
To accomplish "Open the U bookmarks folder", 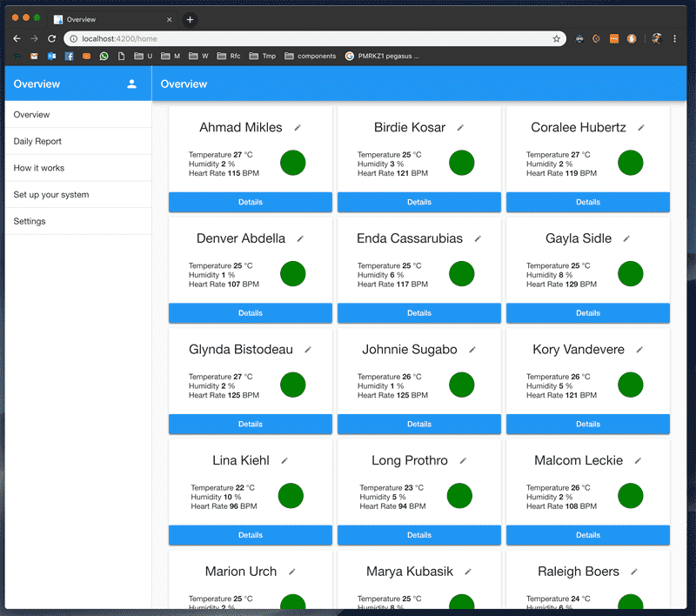I will [x=144, y=56].
